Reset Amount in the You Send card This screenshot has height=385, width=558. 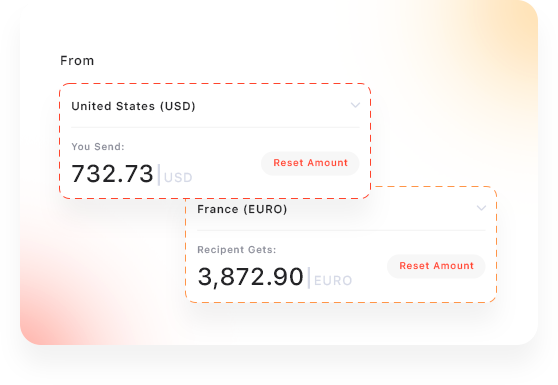tap(310, 163)
